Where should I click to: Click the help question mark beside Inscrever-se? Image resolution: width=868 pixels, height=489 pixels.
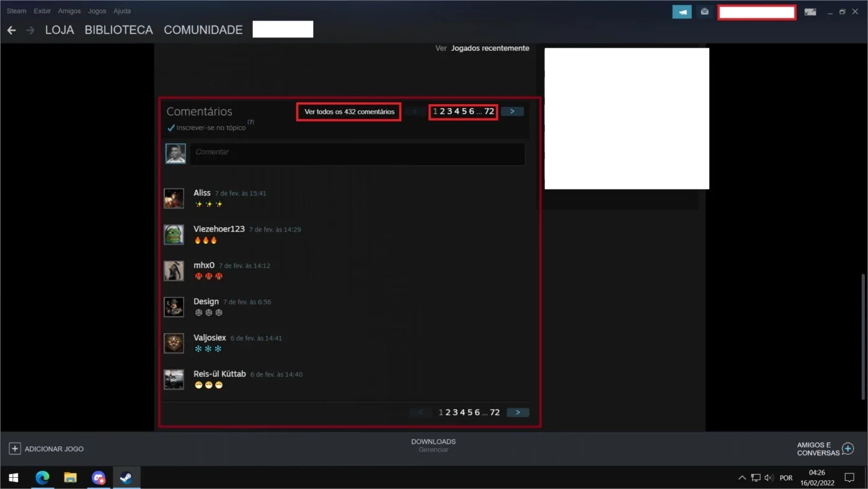click(251, 122)
